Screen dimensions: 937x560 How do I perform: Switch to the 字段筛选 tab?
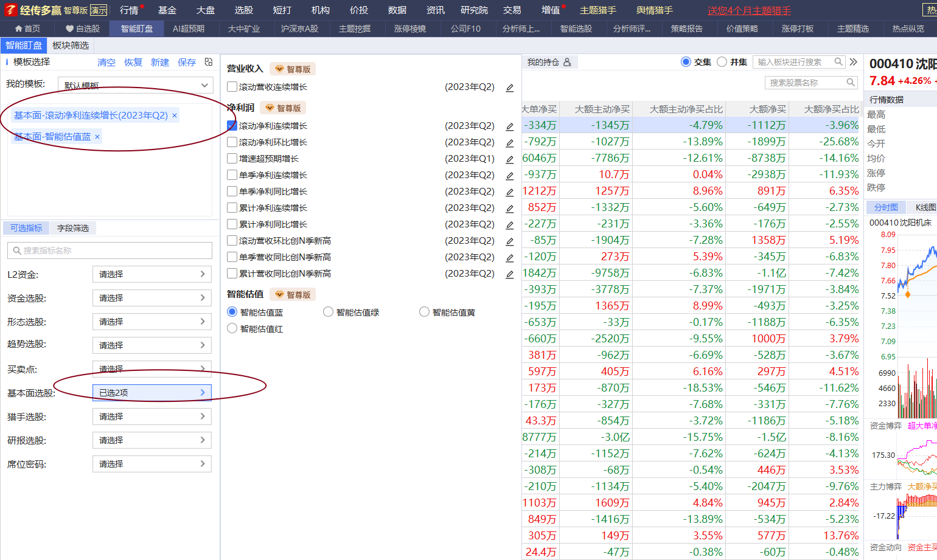click(73, 228)
